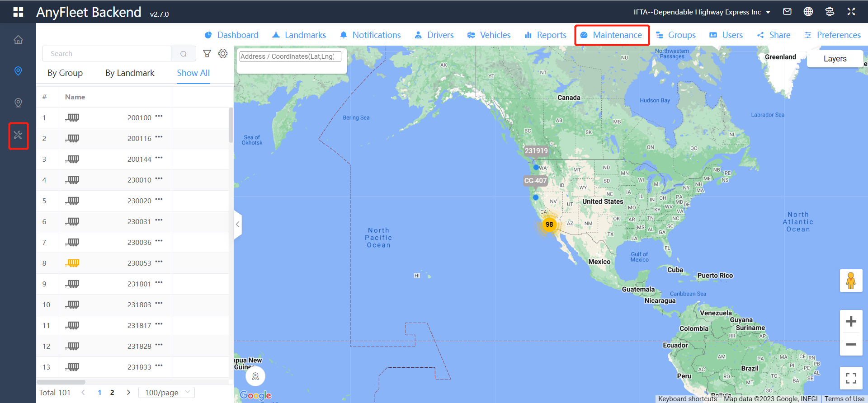Viewport: 868px width, 403px height.
Task: Open options menu for vehicle 200100
Action: [x=159, y=117]
